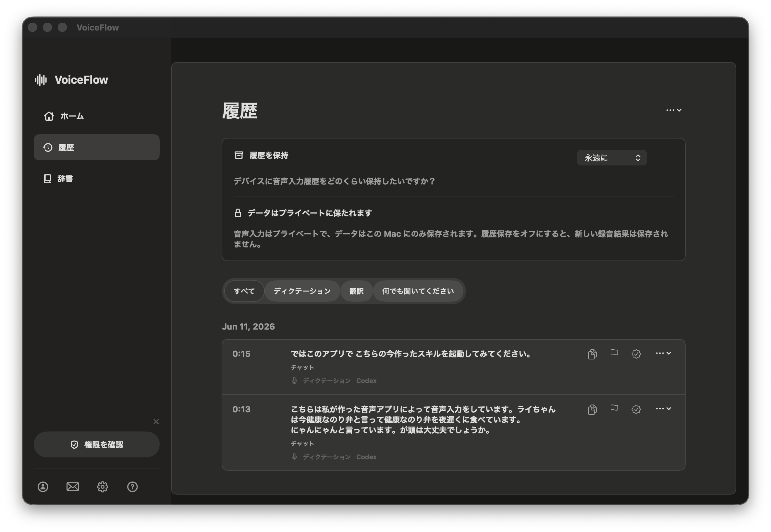
Task: Click the Jun 11, 2026 date header
Action: click(249, 326)
